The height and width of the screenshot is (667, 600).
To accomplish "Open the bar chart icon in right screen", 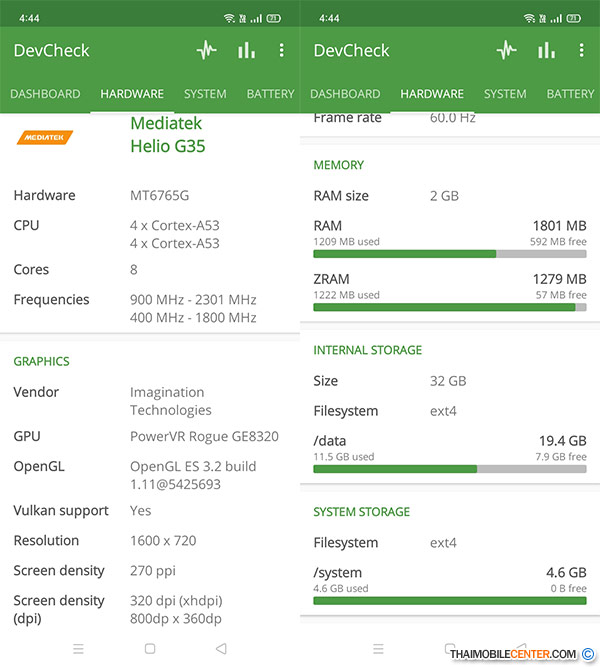I will (546, 51).
